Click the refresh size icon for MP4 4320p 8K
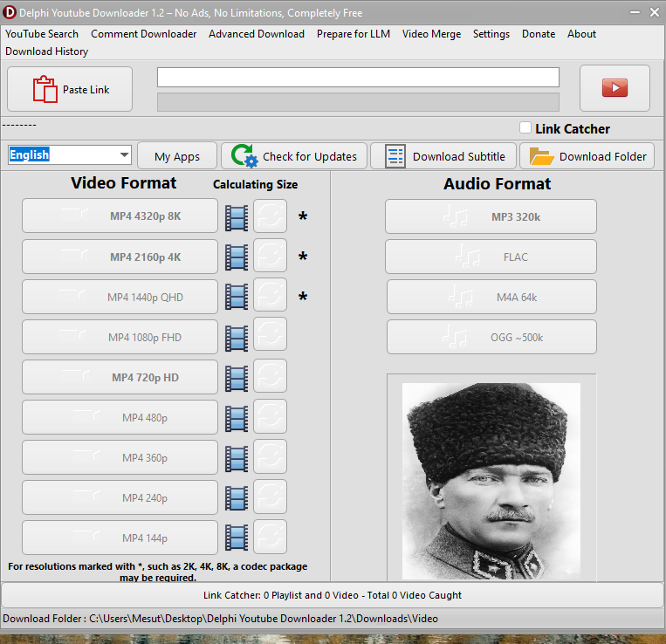 pyautogui.click(x=270, y=216)
